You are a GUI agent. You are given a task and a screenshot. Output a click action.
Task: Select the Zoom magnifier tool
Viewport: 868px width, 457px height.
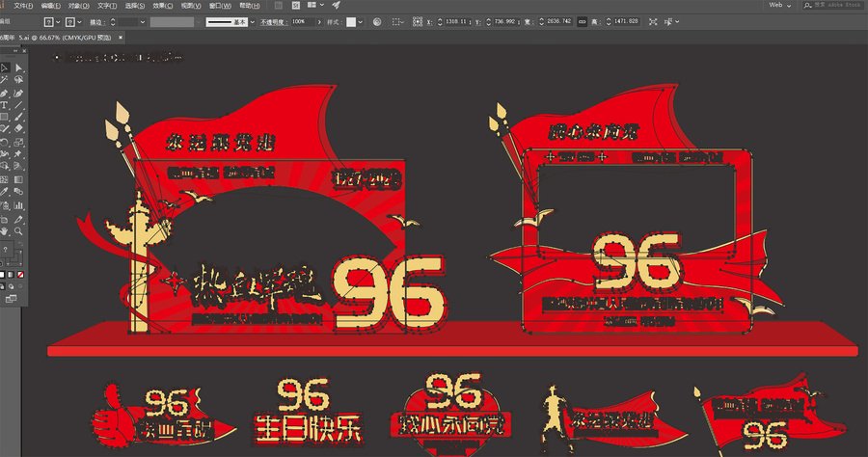click(x=18, y=231)
